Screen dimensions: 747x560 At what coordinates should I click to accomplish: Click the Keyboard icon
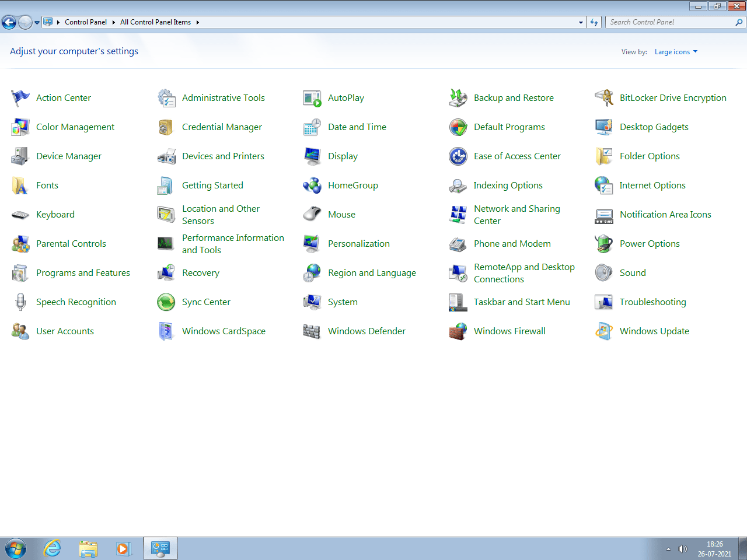coord(20,215)
